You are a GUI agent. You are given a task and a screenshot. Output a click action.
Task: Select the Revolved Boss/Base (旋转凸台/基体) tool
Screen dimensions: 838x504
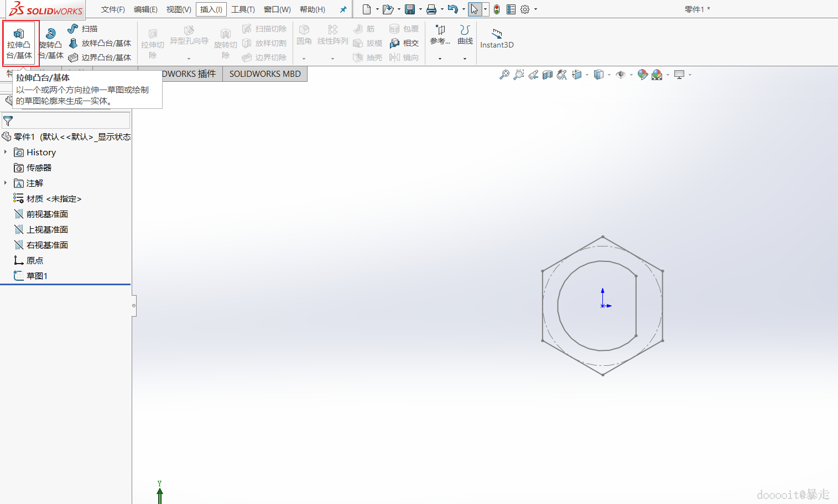click(51, 43)
